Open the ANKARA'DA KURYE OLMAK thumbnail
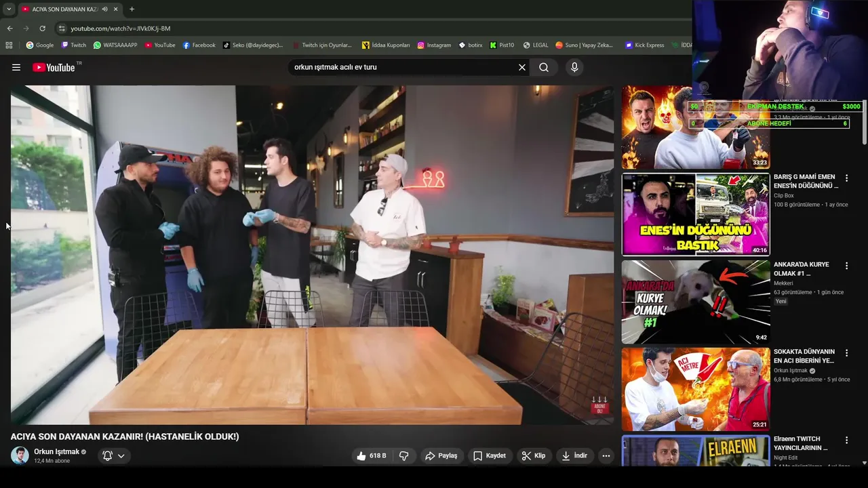Screen dimensions: 868x488 [x=696, y=302]
